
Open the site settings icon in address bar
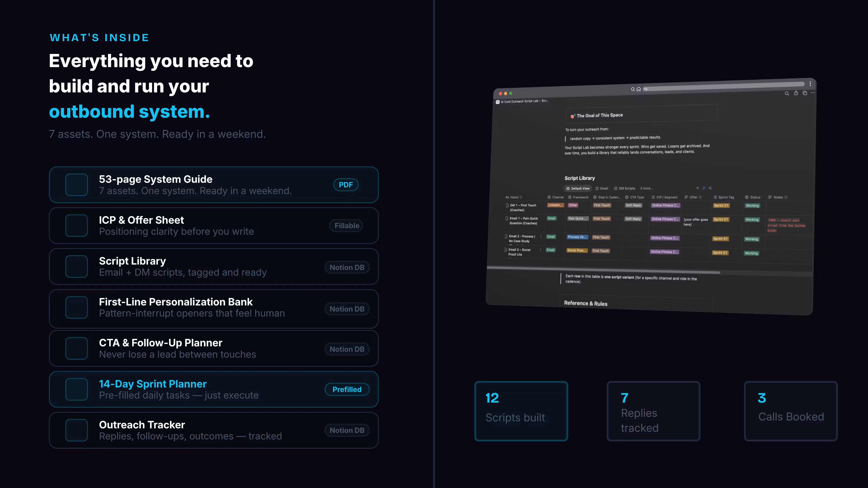pos(646,89)
